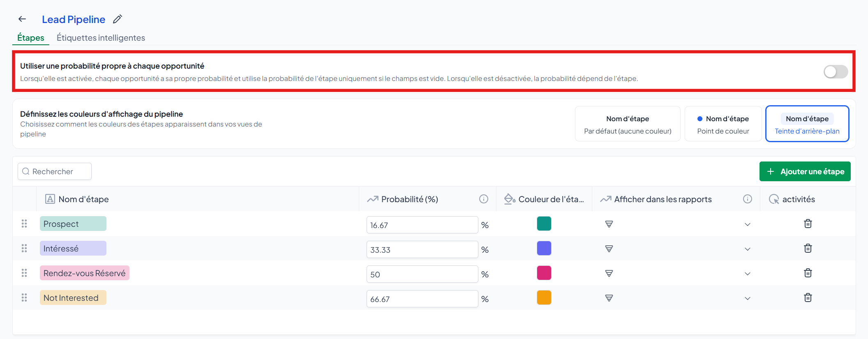This screenshot has width=868, height=339.
Task: Expand the reports dropdown for Prospect
Action: [748, 224]
